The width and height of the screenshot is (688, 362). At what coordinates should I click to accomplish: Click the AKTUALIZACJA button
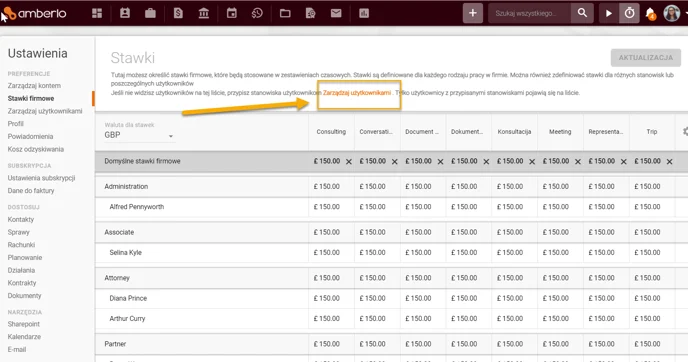pos(645,57)
